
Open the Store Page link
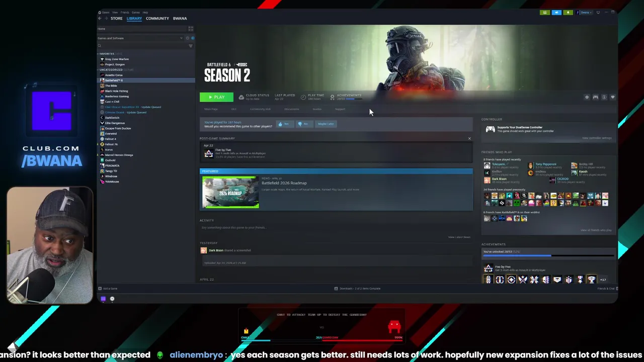point(211,109)
